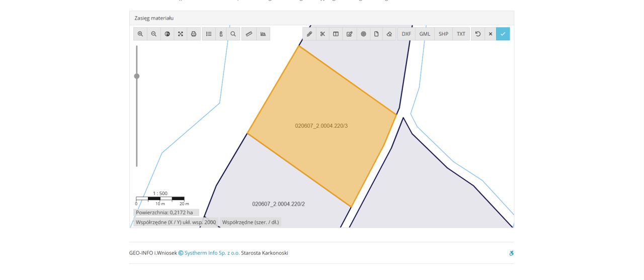The width and height of the screenshot is (644, 280).
Task: Open the map search magnifier tool
Action: click(233, 34)
